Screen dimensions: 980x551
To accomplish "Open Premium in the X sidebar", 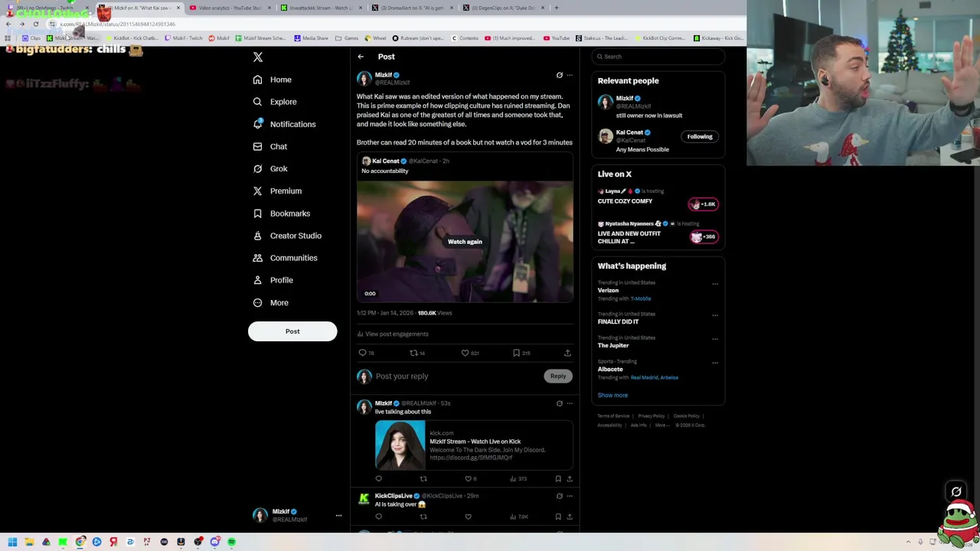I will [276, 191].
